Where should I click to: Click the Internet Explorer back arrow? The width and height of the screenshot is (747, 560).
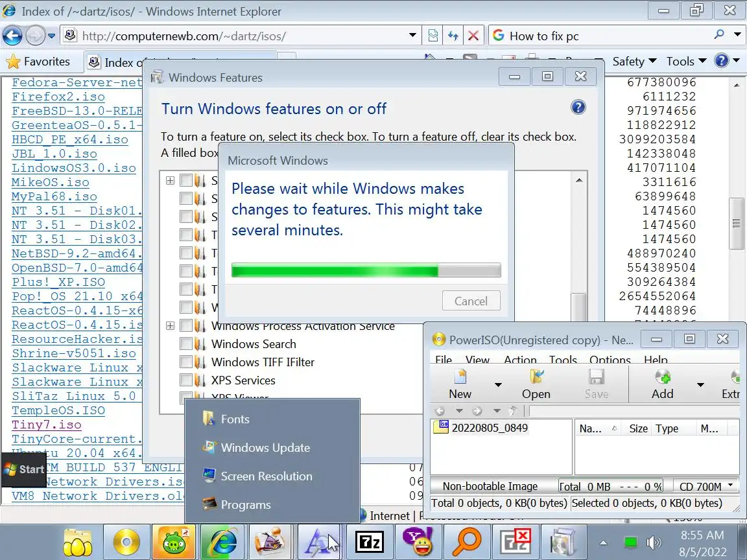12,36
